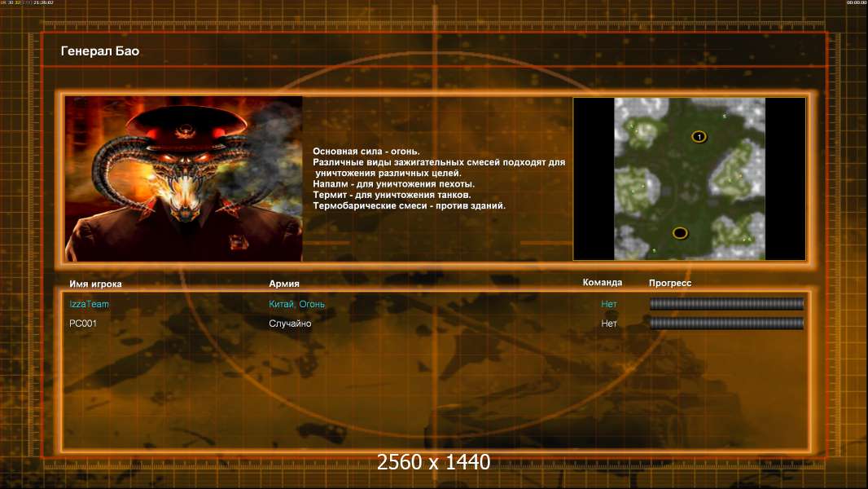
Task: Click the title 'Генерал Бао'
Action: coord(100,51)
